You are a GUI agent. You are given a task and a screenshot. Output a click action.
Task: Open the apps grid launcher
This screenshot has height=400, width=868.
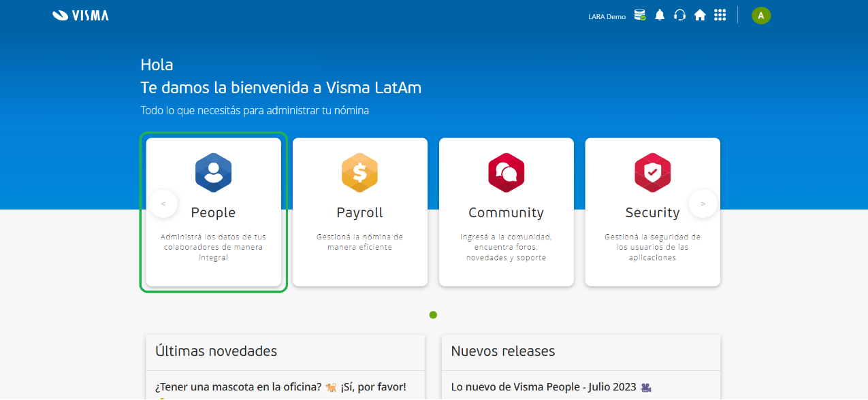(720, 15)
